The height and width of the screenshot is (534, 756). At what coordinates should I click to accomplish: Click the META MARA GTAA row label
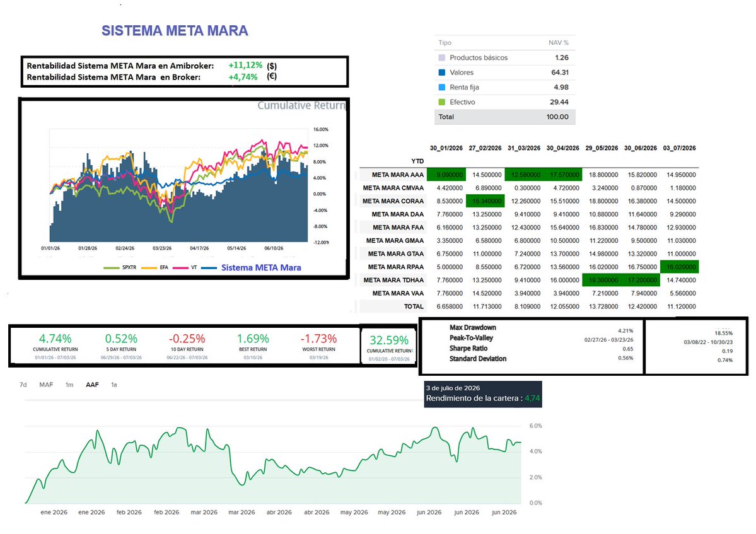pyautogui.click(x=396, y=253)
